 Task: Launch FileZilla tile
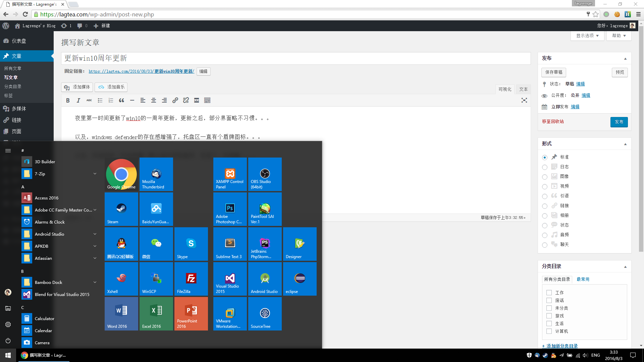coord(191,279)
